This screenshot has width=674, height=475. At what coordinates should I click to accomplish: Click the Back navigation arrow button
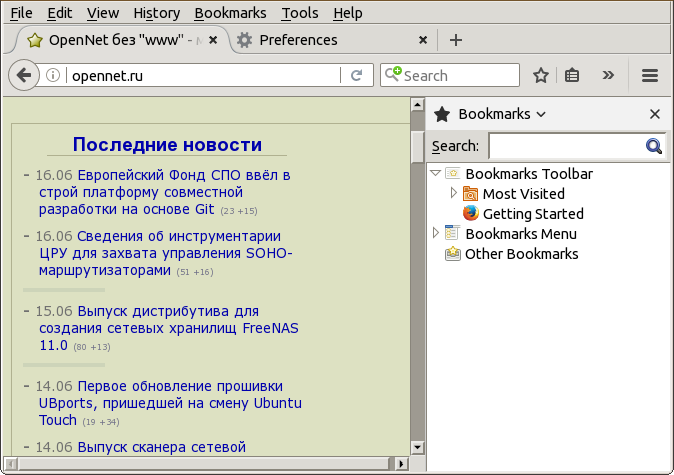24,76
